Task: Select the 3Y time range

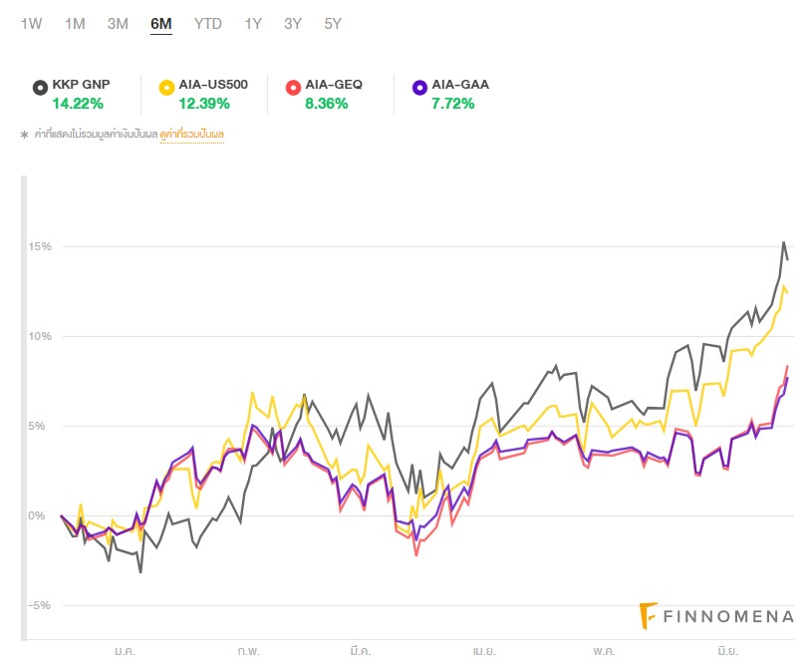Action: (293, 24)
